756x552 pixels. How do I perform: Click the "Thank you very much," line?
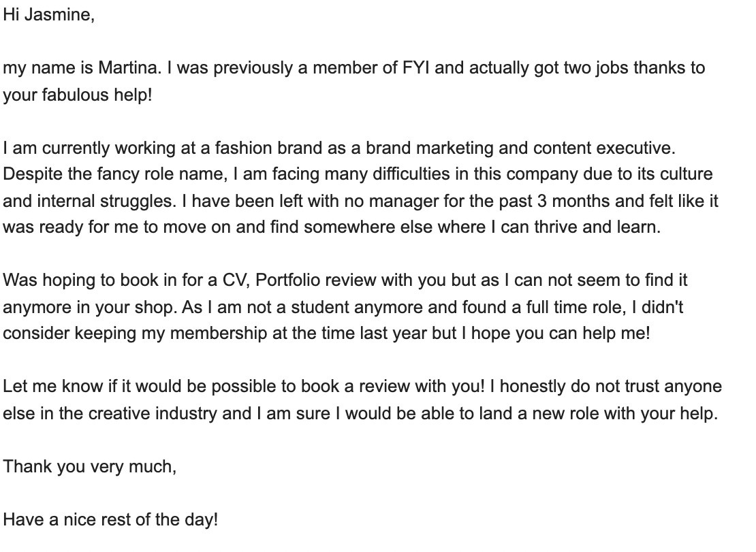click(89, 467)
